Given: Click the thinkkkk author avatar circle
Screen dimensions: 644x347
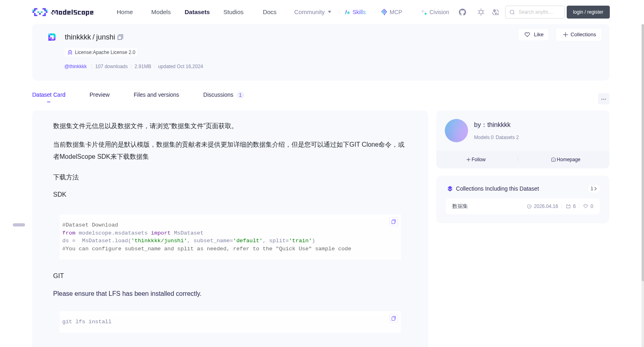Looking at the screenshot, I should coord(456,131).
